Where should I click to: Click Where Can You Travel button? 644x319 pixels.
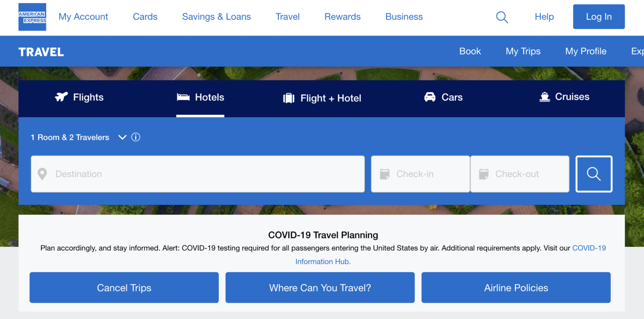pyautogui.click(x=320, y=288)
